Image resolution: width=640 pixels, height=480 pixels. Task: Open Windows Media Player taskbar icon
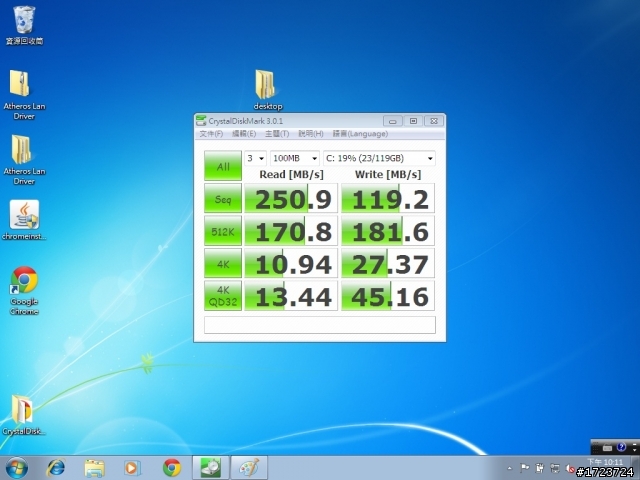click(x=132, y=468)
